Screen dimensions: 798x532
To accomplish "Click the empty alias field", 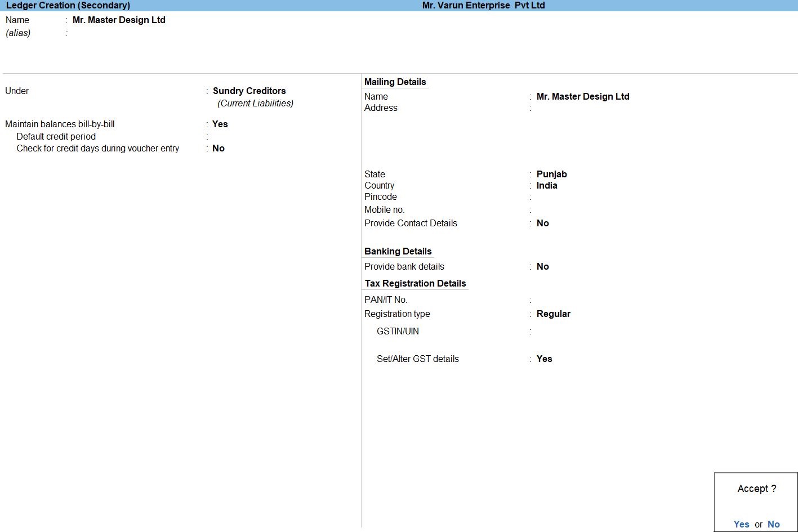I will point(113,33).
